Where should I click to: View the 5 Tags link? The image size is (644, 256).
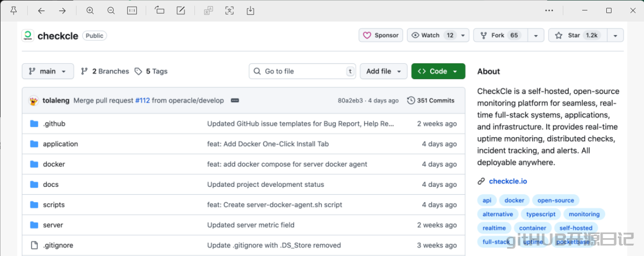(x=151, y=71)
